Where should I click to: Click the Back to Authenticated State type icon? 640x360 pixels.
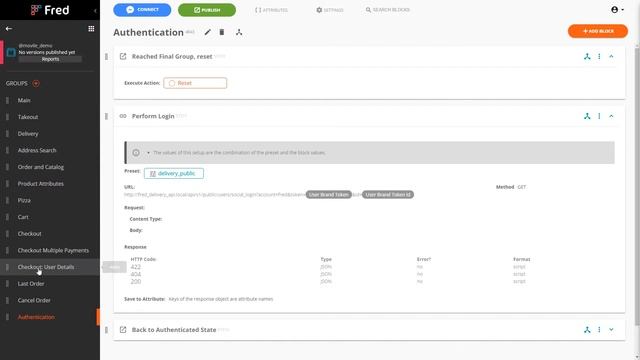click(123, 330)
